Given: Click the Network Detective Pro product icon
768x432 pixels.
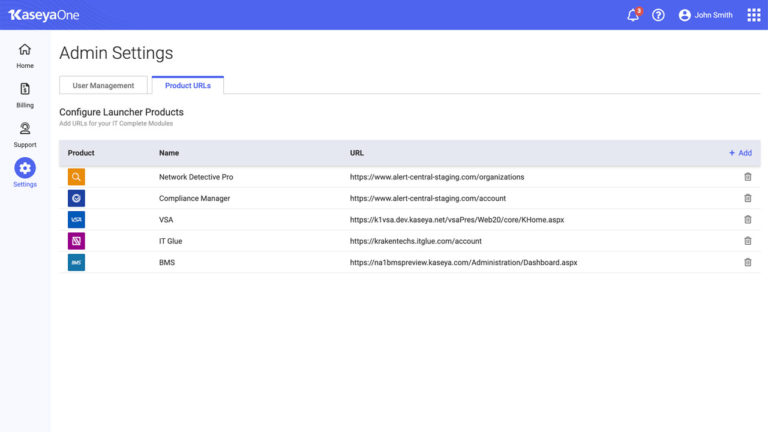Looking at the screenshot, I should click(76, 177).
